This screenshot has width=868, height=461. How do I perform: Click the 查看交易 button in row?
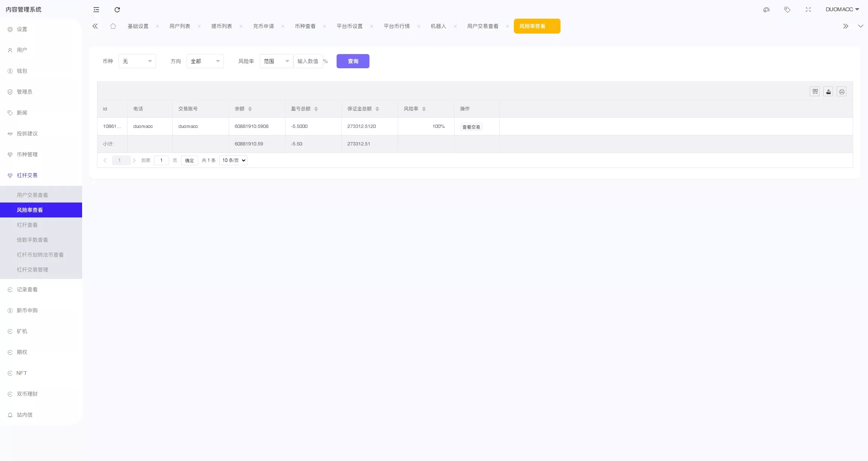(x=471, y=127)
